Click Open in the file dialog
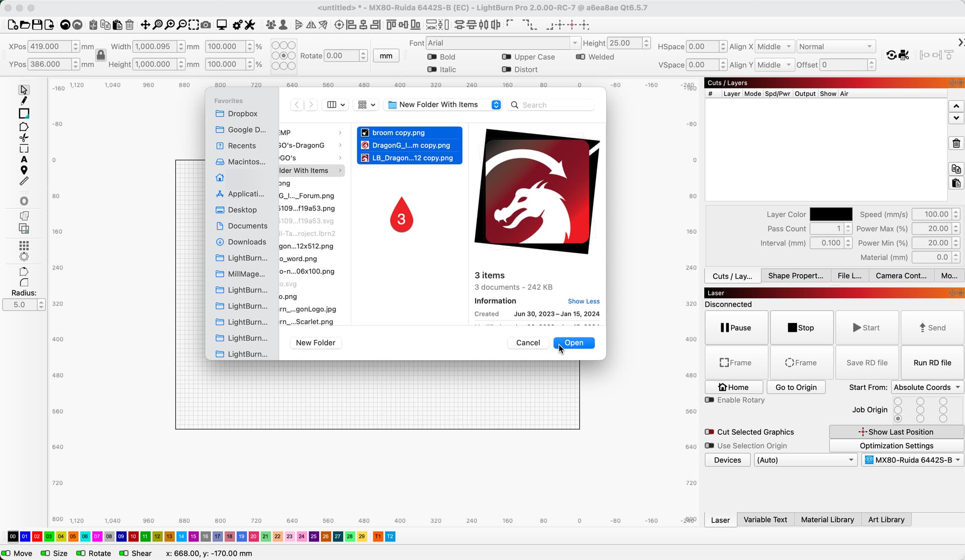 pos(574,343)
